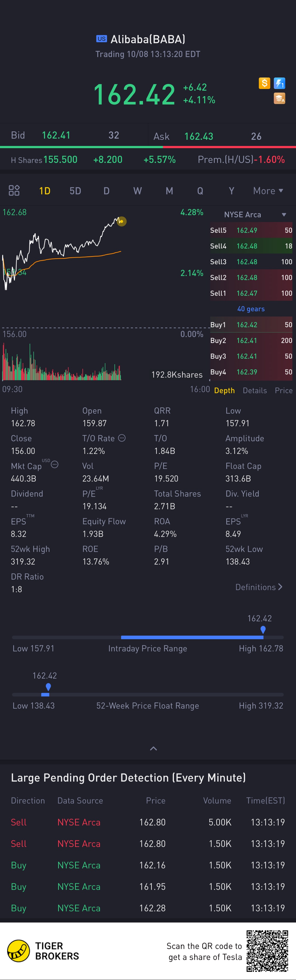
Task: Tap the blue lightning bolt badge
Action: click(x=279, y=83)
